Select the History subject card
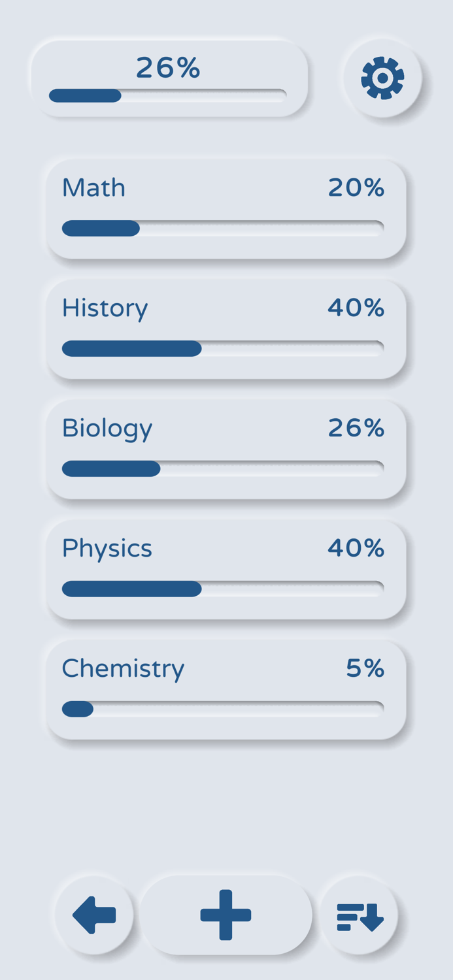 pyautogui.click(x=226, y=328)
